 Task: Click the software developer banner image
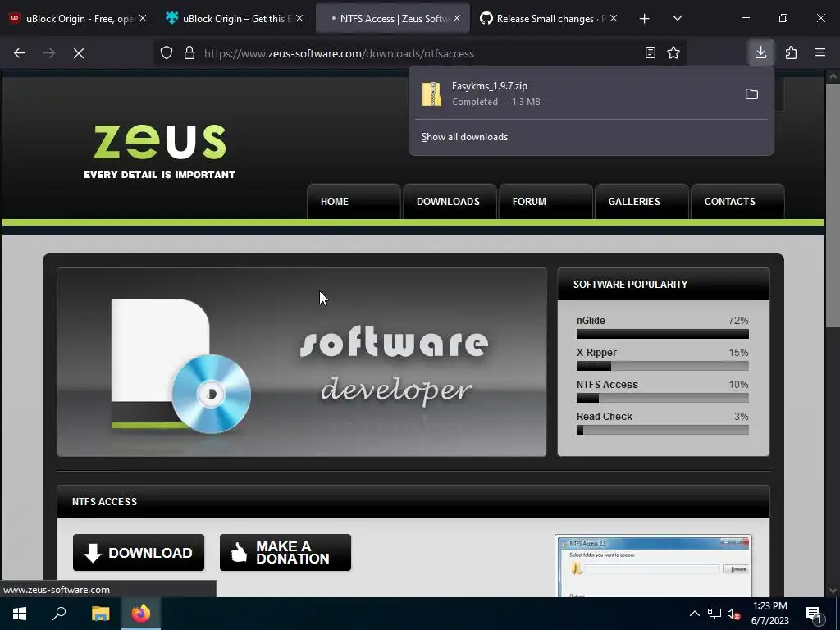[x=302, y=362]
